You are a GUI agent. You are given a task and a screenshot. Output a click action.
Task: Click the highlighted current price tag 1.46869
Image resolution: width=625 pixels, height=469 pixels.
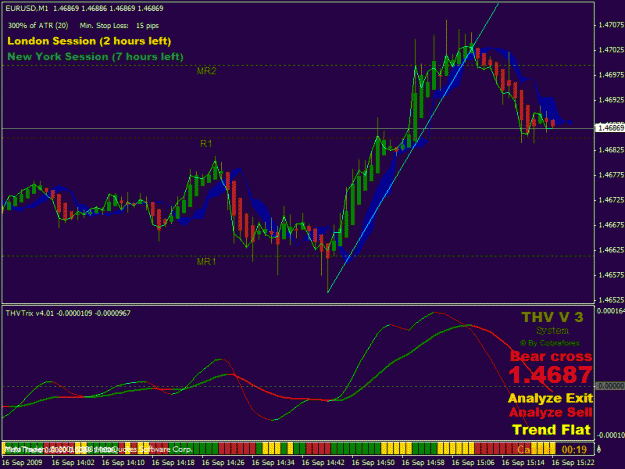(x=609, y=128)
